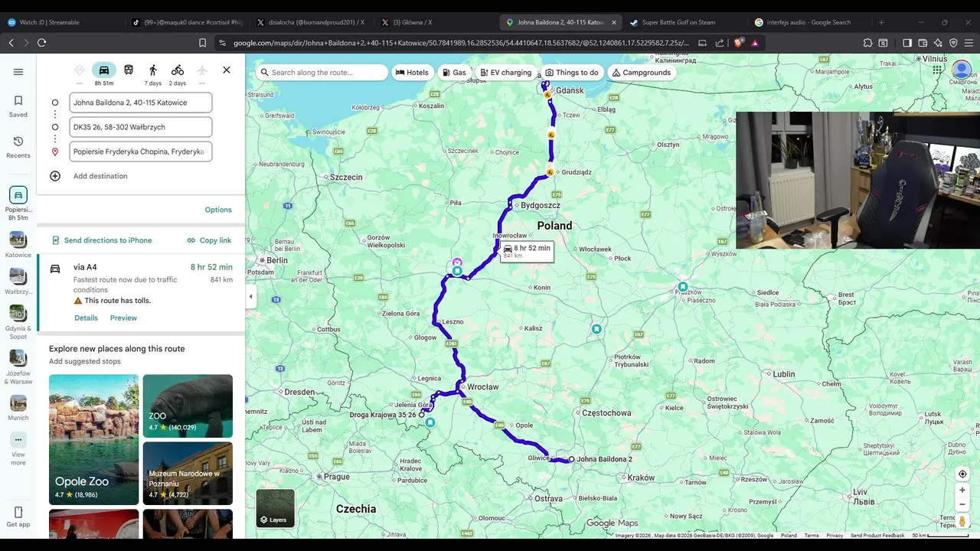This screenshot has width=980, height=551.
Task: Click Search along the route field
Action: (x=322, y=73)
